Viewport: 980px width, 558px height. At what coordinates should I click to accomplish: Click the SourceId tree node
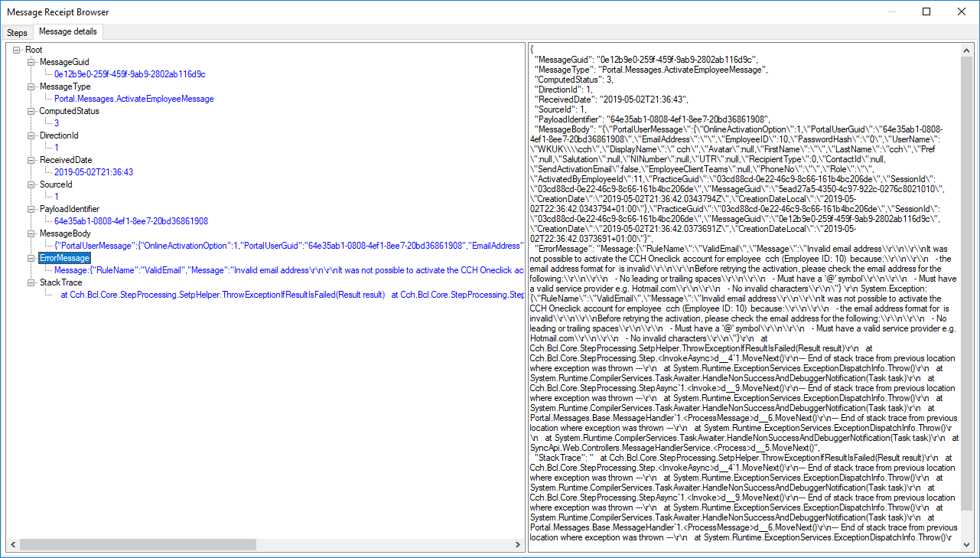point(56,184)
